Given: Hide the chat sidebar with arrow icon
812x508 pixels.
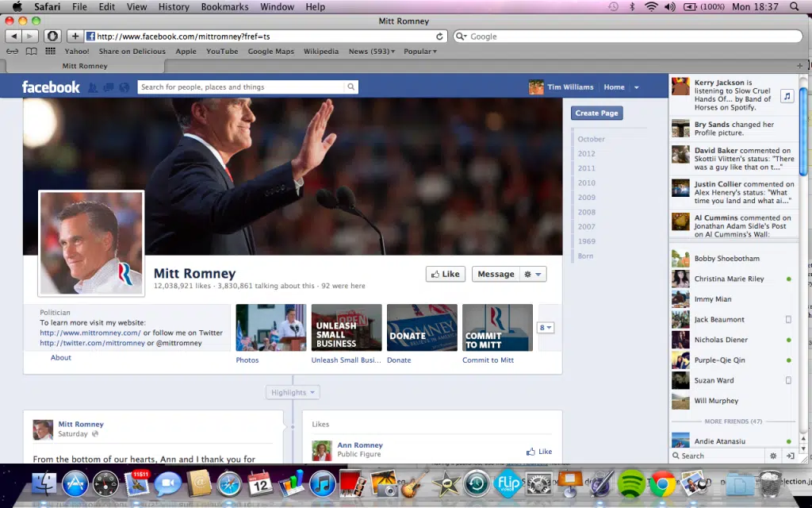Looking at the screenshot, I should 791,456.
